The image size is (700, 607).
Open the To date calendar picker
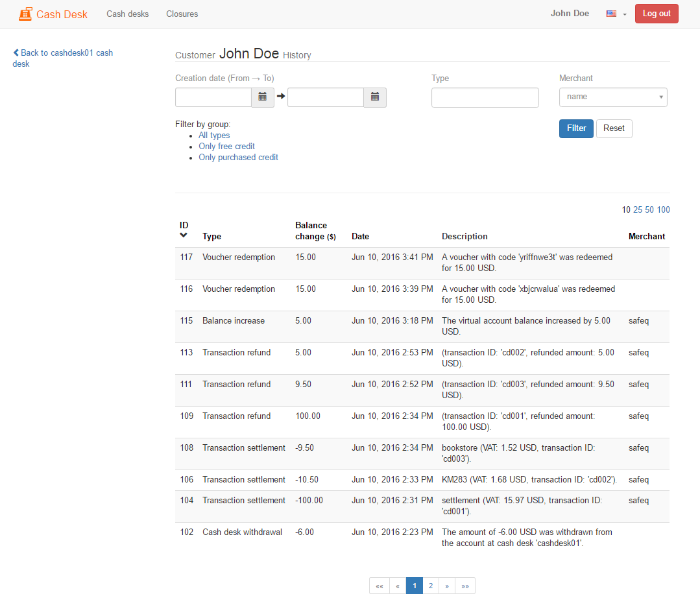point(375,97)
